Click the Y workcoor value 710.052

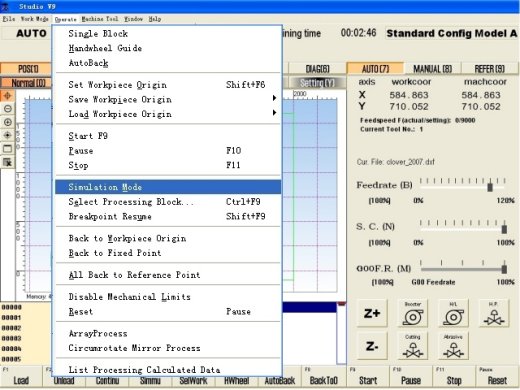point(409,107)
